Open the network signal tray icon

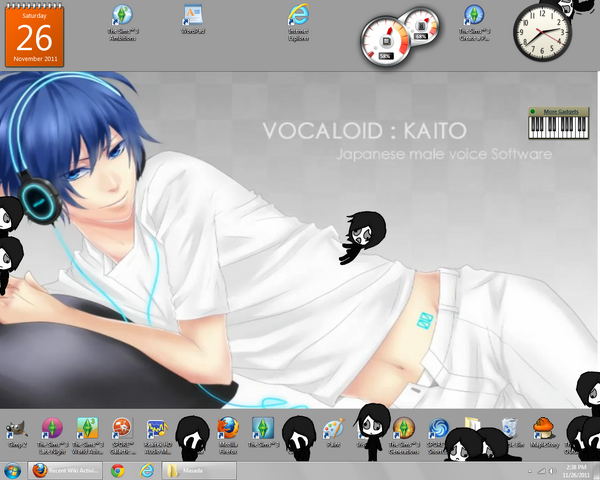pyautogui.click(x=541, y=471)
